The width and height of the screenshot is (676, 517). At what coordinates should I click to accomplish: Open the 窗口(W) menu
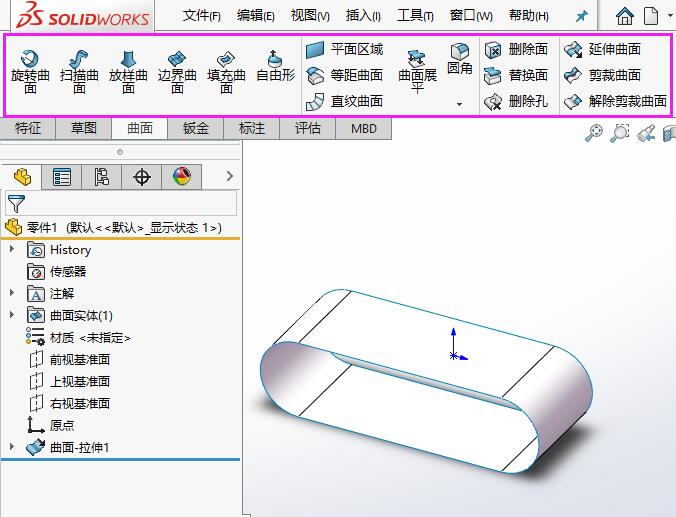point(471,16)
